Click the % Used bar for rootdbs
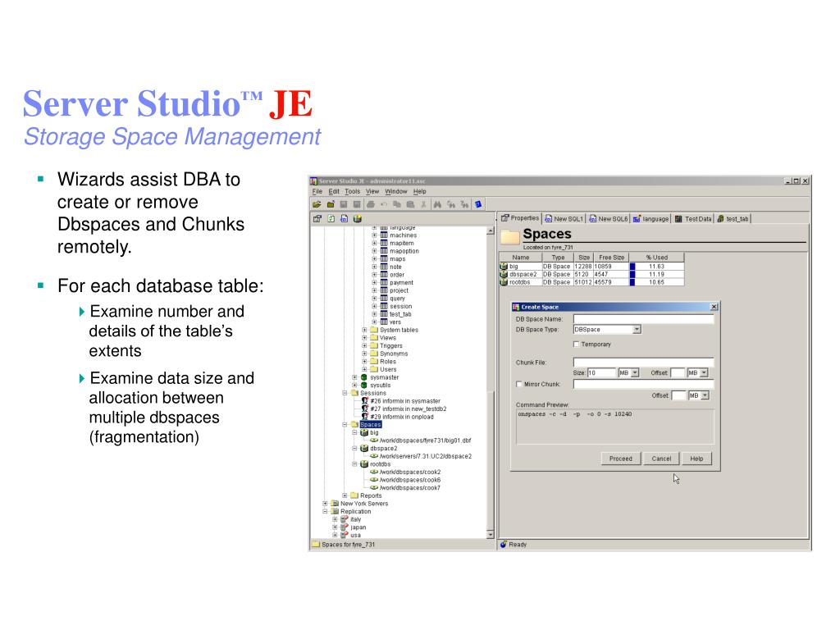The image size is (840, 630). pos(632,282)
